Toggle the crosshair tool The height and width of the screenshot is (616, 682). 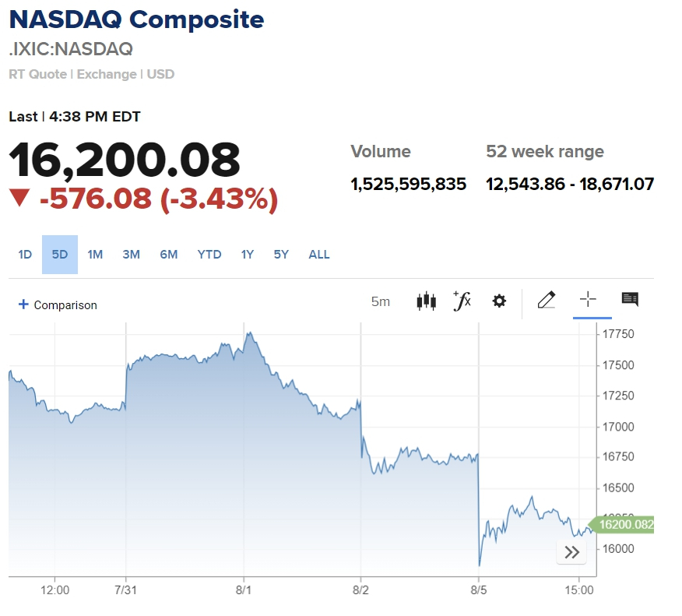(588, 300)
